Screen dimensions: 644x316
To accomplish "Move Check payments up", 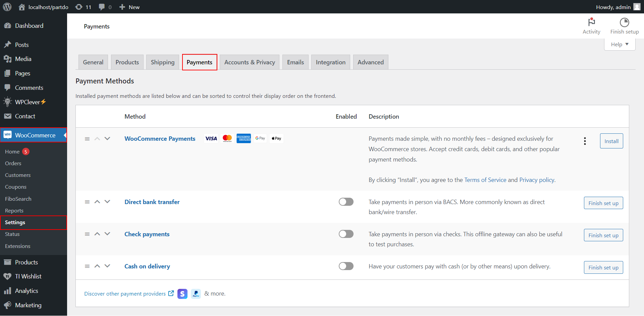I will click(97, 234).
